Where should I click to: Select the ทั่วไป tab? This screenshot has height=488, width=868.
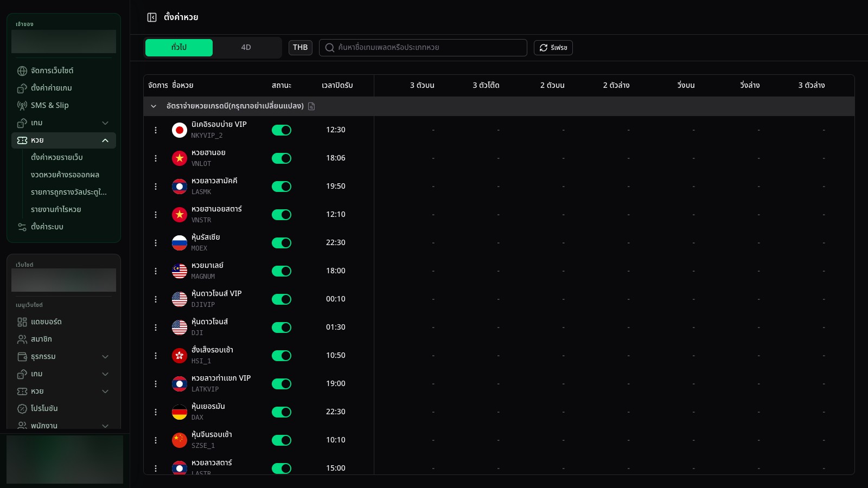[179, 48]
